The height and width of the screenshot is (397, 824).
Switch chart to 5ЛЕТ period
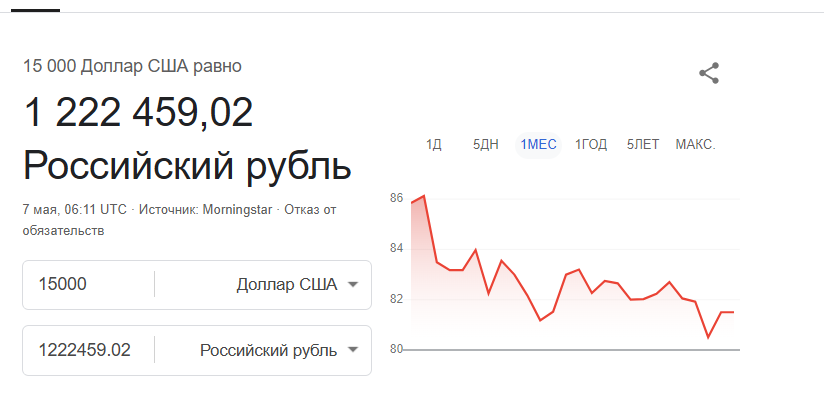(643, 145)
